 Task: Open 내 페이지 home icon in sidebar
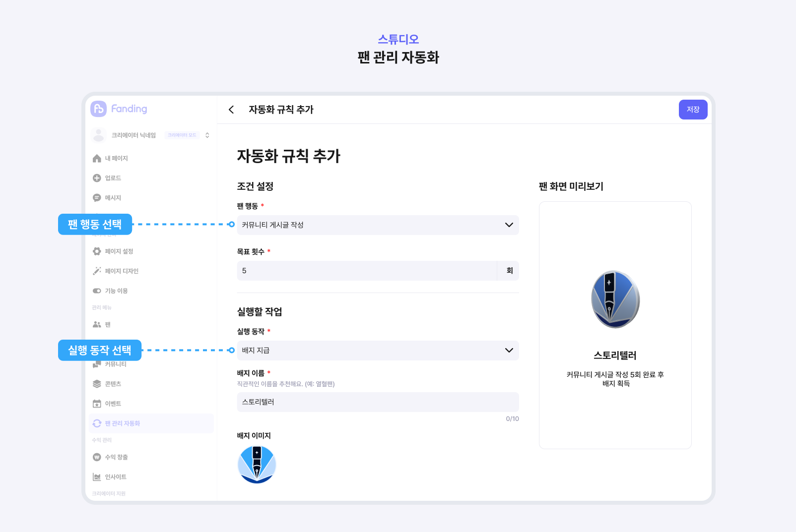tap(97, 158)
